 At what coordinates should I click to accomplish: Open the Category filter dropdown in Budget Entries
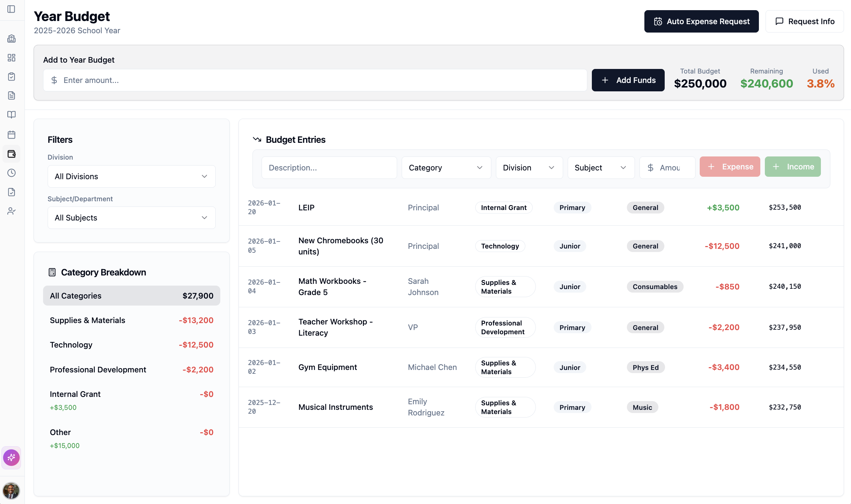tap(446, 168)
